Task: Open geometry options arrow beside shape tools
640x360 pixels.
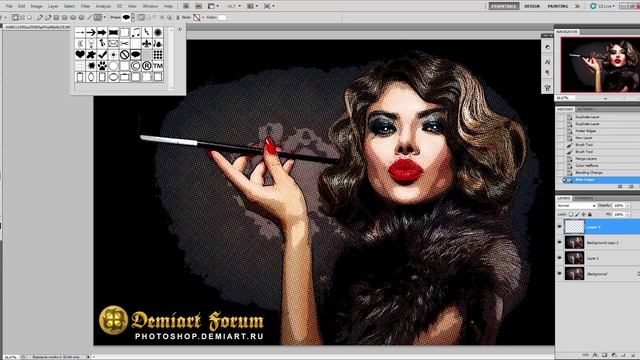Action: 104,18
